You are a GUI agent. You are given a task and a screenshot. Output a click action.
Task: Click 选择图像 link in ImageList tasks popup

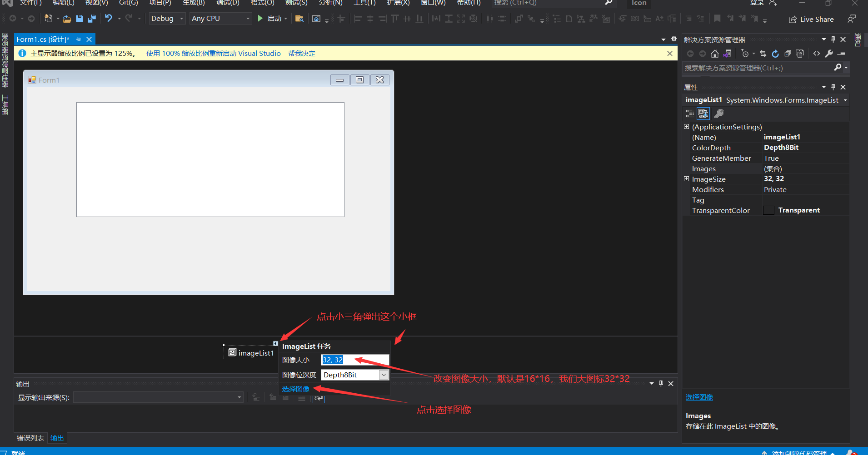(296, 389)
